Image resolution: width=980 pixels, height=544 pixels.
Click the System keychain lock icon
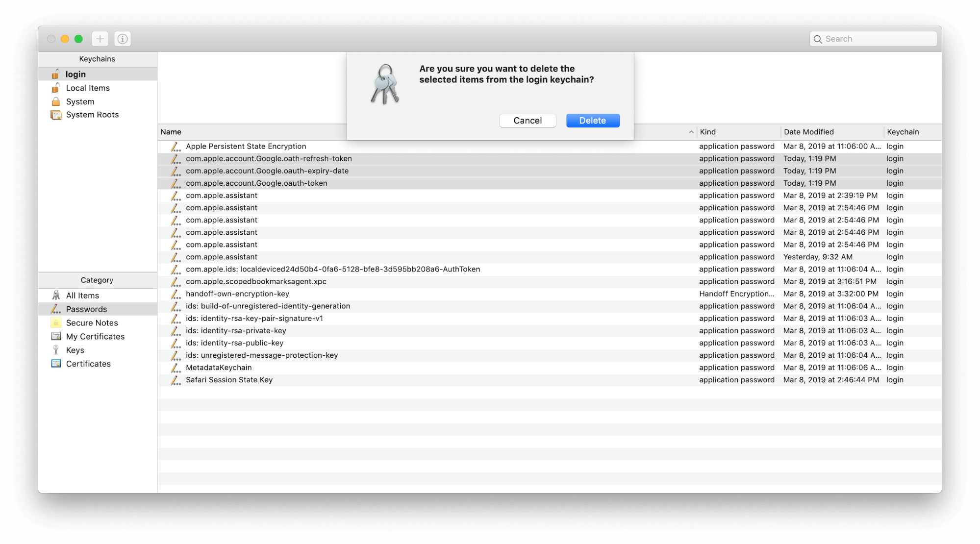pyautogui.click(x=55, y=100)
